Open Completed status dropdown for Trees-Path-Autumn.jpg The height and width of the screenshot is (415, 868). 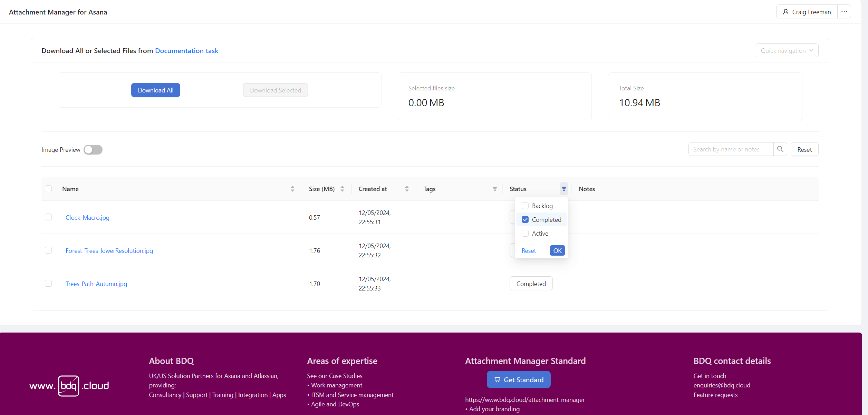pos(531,284)
